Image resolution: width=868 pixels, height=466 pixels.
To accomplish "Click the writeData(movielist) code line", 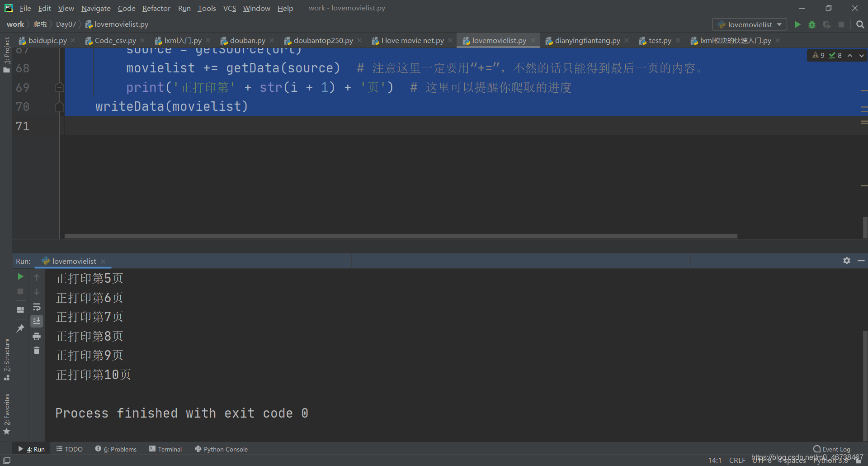I will coord(171,106).
